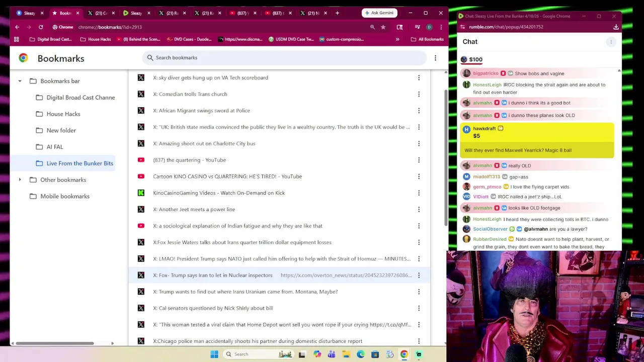Image resolution: width=644 pixels, height=362 pixels.
Task: Open File Explorer from the taskbar
Action: coord(346,354)
